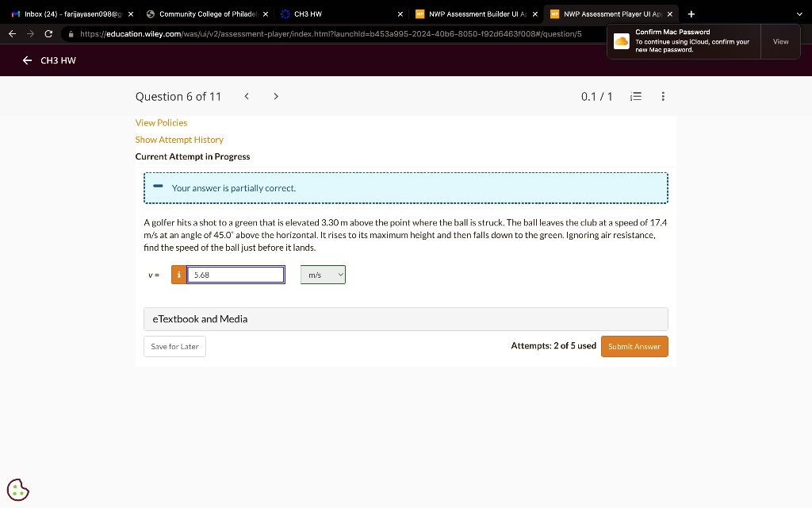
Task: Open the browser tab search chevron
Action: click(799, 13)
